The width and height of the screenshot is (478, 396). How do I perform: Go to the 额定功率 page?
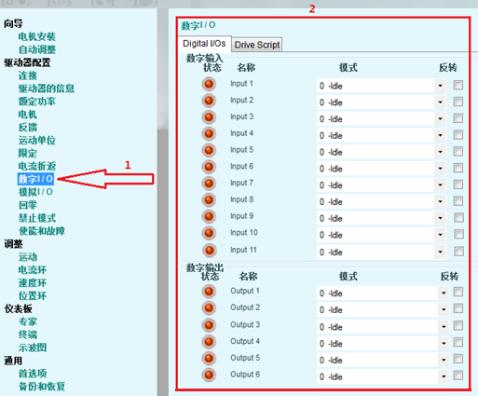tap(37, 101)
